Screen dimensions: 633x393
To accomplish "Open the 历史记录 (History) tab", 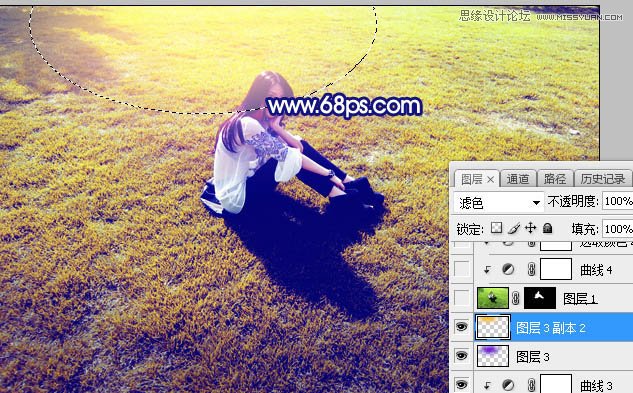I will (x=603, y=179).
